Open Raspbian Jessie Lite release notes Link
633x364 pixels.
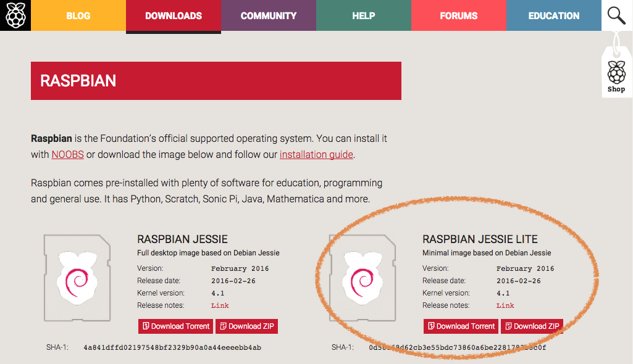(x=505, y=305)
